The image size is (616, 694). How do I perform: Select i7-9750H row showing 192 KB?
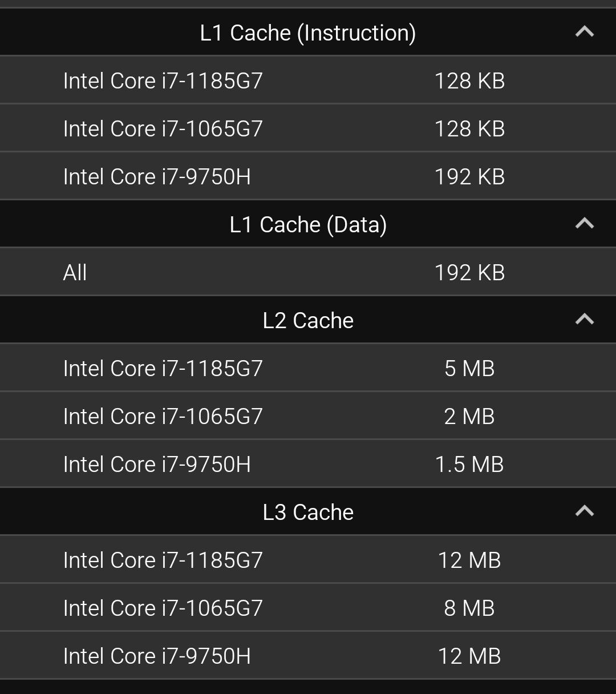click(308, 176)
